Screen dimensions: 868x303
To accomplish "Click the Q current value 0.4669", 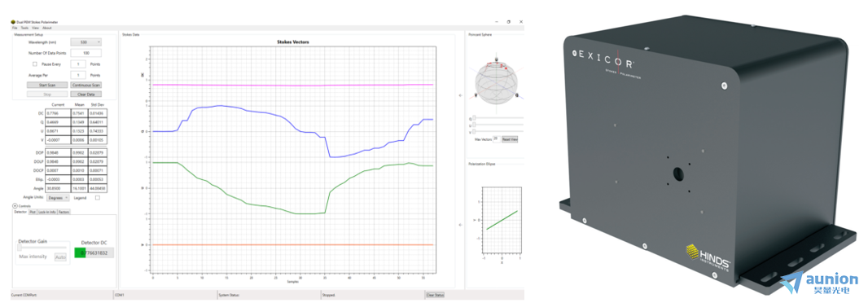I will pyautogui.click(x=58, y=121).
